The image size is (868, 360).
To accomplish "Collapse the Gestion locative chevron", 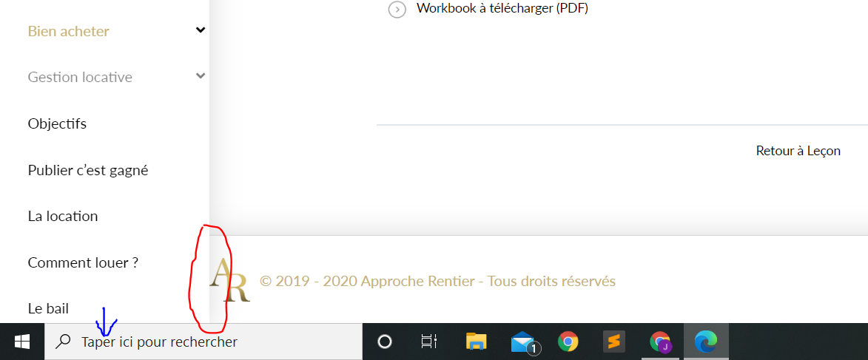I will pos(200,76).
